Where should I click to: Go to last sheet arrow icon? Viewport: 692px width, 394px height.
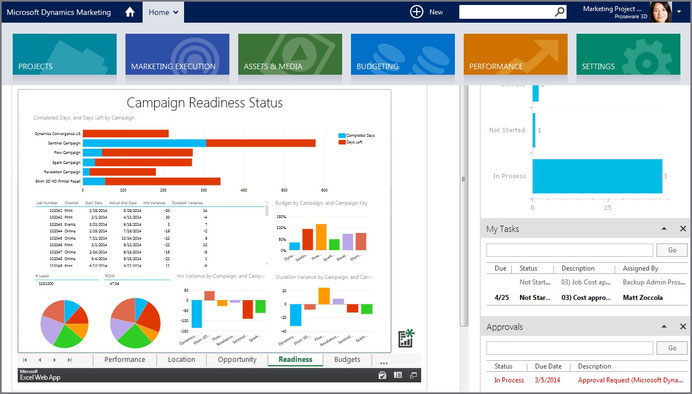(69, 360)
